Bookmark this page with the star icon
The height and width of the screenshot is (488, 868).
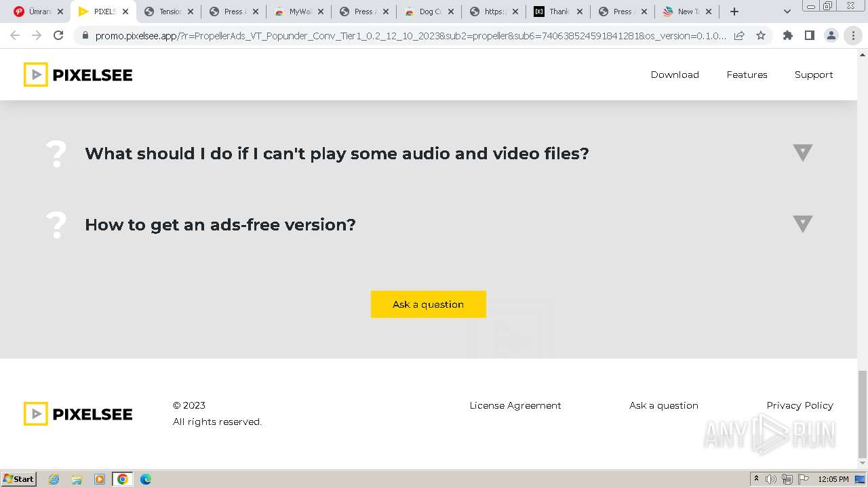(761, 35)
